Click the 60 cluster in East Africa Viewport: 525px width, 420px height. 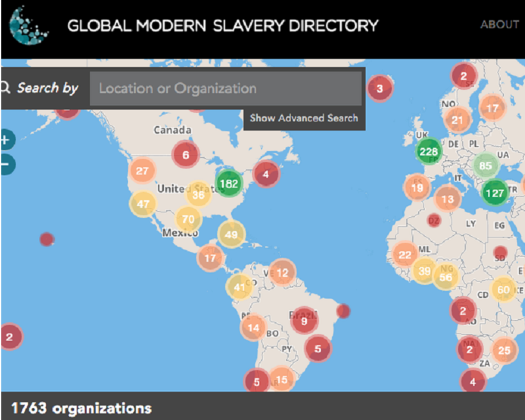point(503,289)
